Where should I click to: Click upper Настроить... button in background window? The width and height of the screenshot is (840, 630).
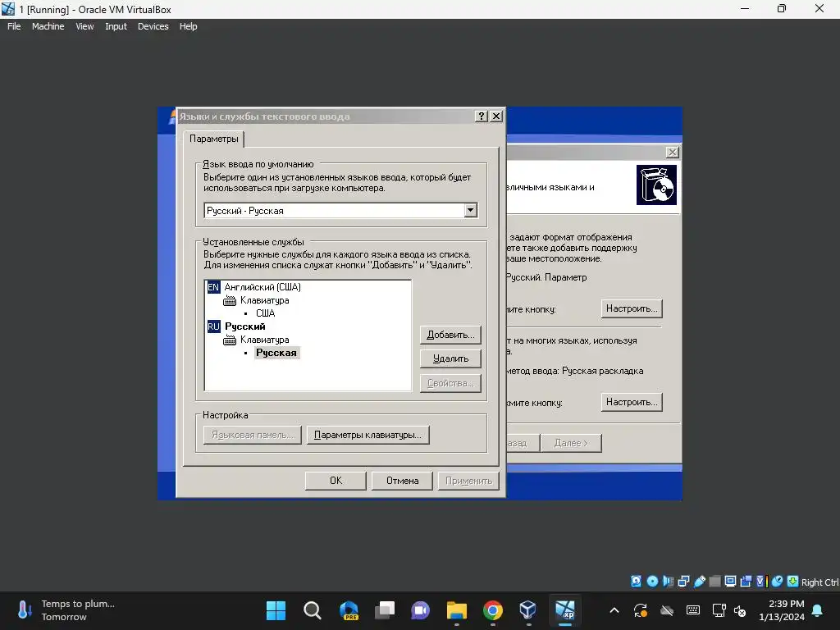632,308
